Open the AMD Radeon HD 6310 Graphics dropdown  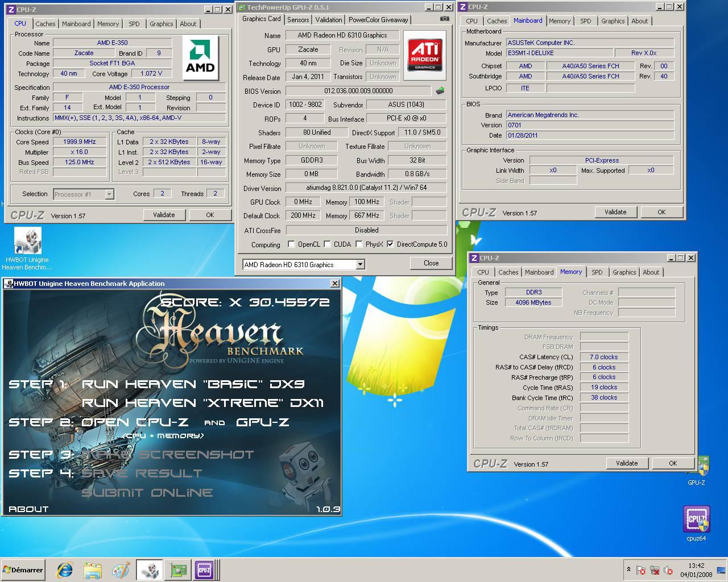(x=360, y=264)
